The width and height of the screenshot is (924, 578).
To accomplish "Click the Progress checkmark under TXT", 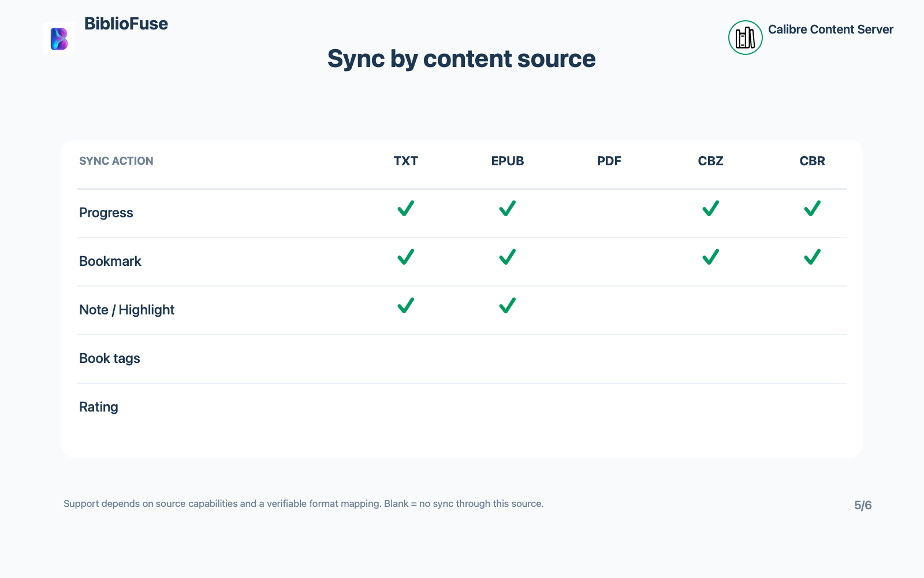I will (406, 208).
